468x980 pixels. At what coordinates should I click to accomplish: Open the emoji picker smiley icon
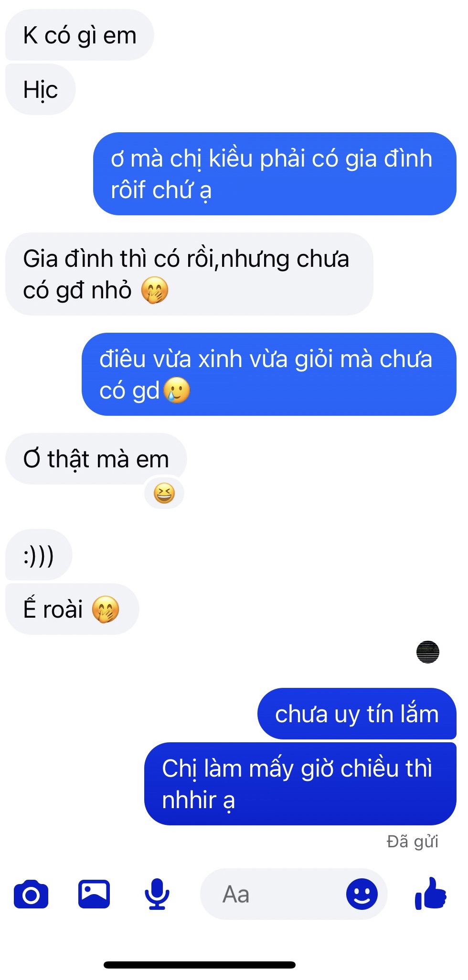click(x=362, y=894)
